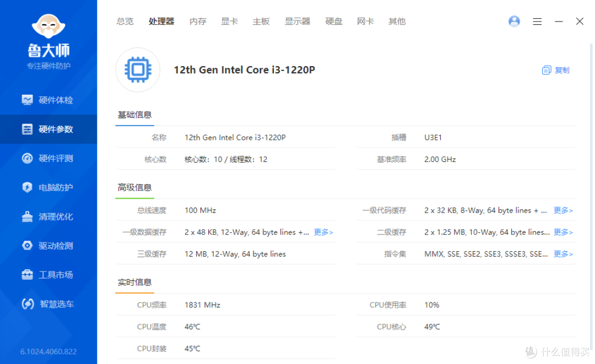This screenshot has width=595, height=364.
Task: Open the 硬盘 tab
Action: tap(333, 21)
